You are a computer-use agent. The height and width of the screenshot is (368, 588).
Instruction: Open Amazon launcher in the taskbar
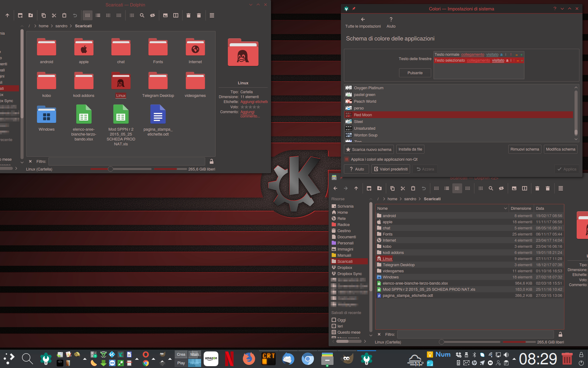coord(211,358)
